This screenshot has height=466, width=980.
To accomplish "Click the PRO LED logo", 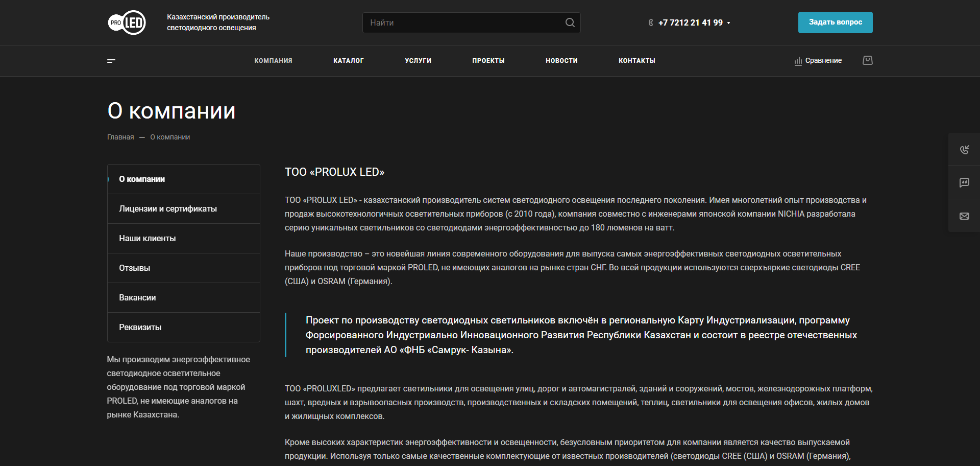I will coord(127,22).
